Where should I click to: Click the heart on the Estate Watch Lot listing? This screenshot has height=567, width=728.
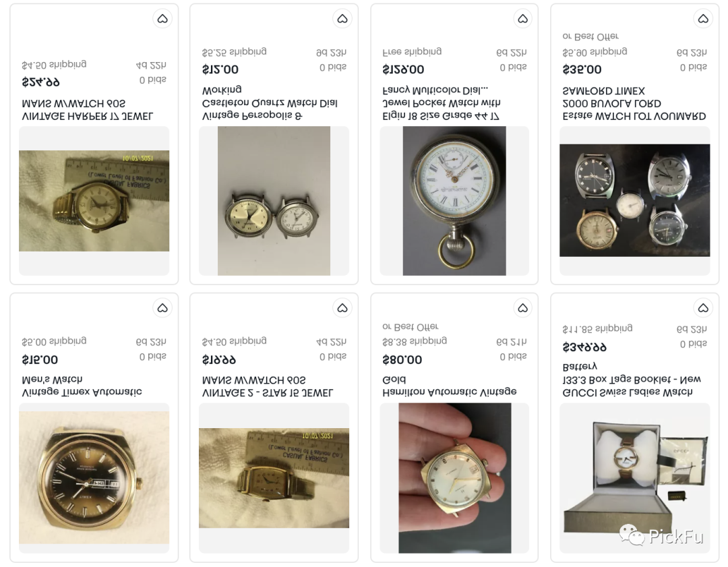pos(703,19)
